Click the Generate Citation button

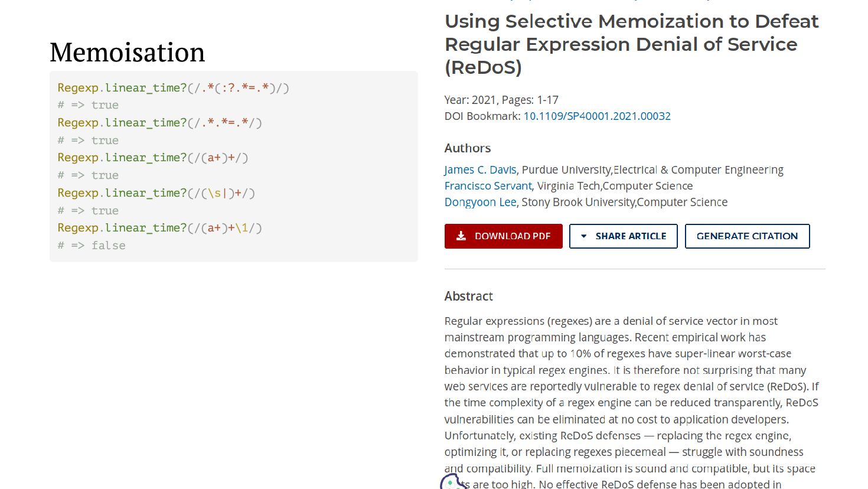[x=747, y=236]
